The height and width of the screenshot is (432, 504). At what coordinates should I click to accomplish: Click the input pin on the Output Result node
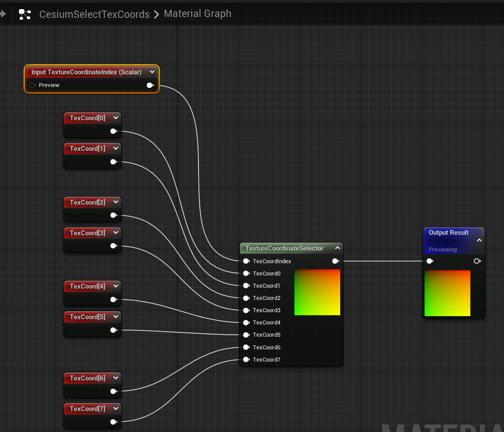coord(430,261)
